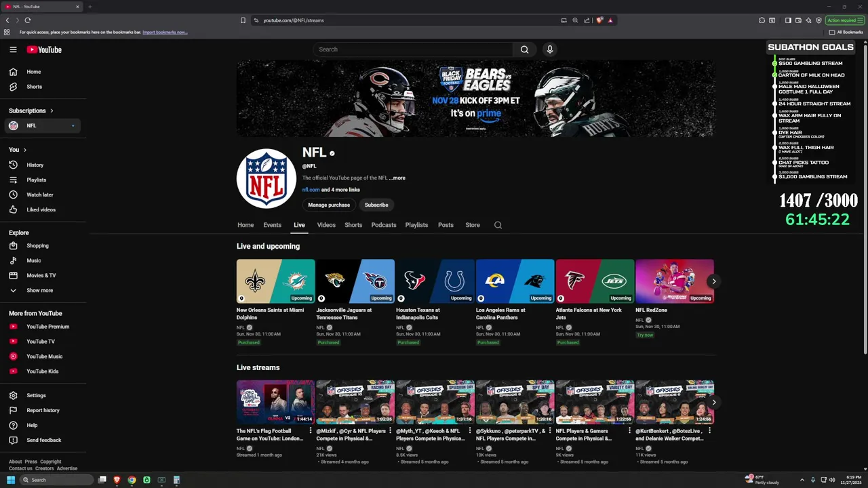This screenshot has width=868, height=488.
Task: Click Import bookmarks now link
Action: click(x=165, y=33)
